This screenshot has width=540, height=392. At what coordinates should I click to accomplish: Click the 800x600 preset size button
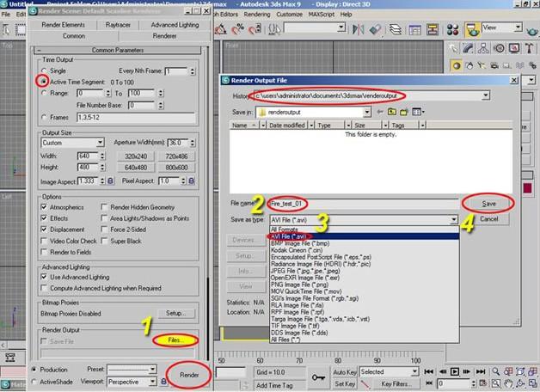tap(176, 168)
